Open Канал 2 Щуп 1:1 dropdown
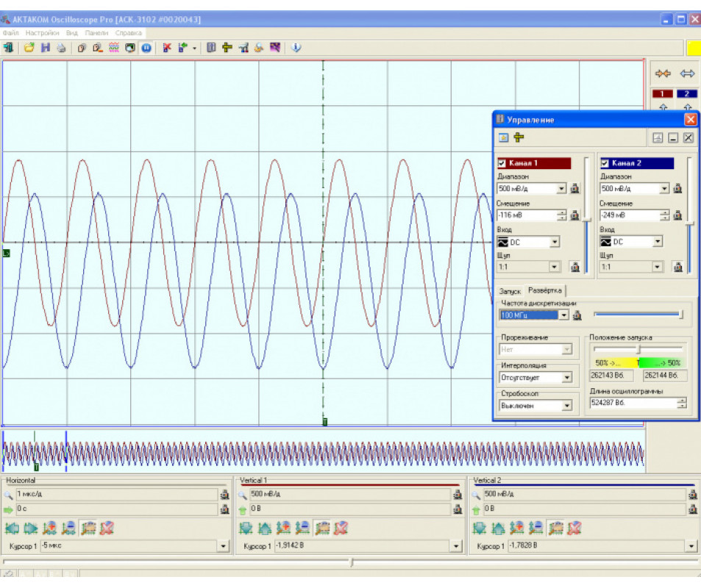 pos(657,267)
